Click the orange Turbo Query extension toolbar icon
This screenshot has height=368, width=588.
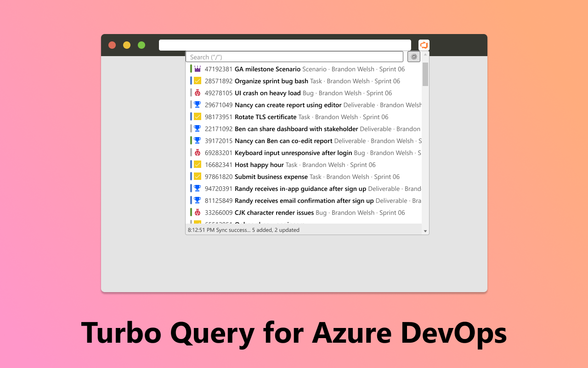click(424, 45)
